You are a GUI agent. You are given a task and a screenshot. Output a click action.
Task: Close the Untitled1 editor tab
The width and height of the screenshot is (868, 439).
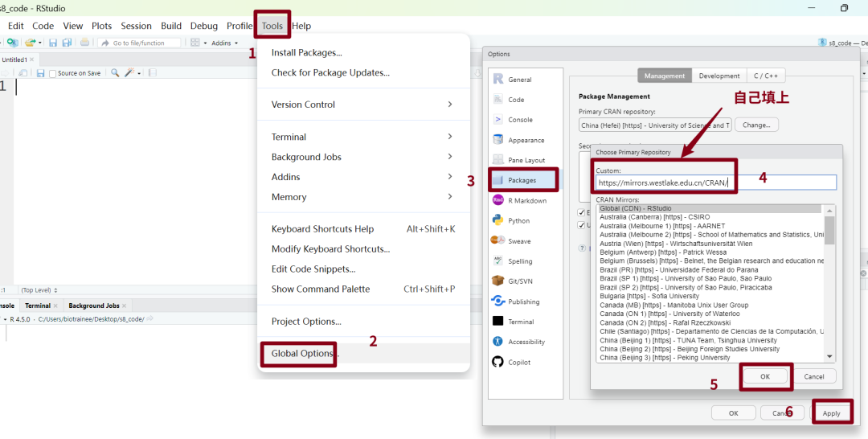tap(31, 59)
